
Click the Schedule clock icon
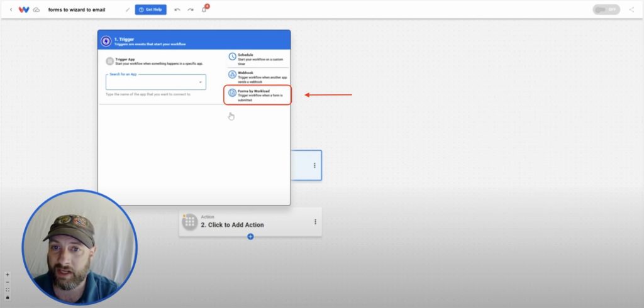[233, 57]
